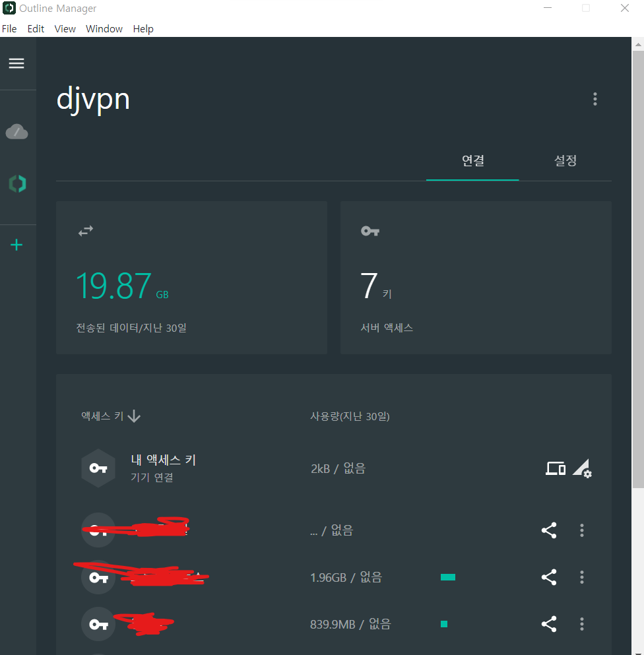This screenshot has width=644, height=655.
Task: Open djvpn server options three-dot menu
Action: point(595,99)
